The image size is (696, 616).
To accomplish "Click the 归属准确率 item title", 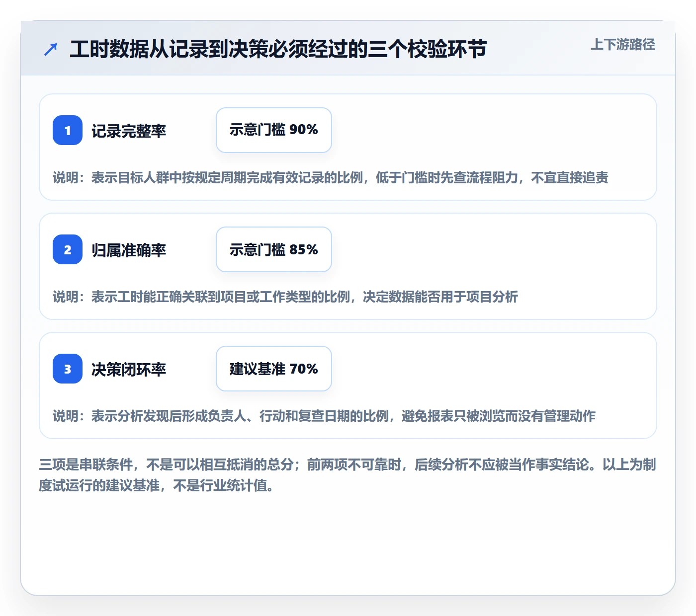I will 129,250.
